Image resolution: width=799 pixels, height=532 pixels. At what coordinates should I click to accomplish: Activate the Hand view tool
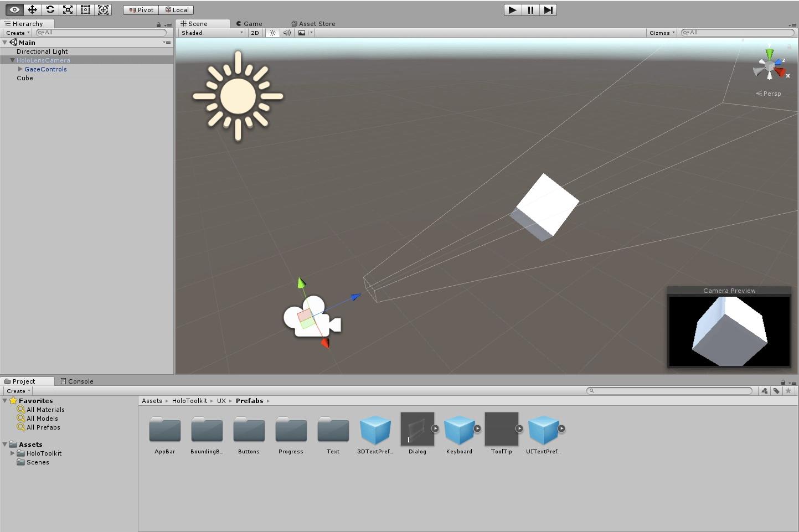point(14,9)
